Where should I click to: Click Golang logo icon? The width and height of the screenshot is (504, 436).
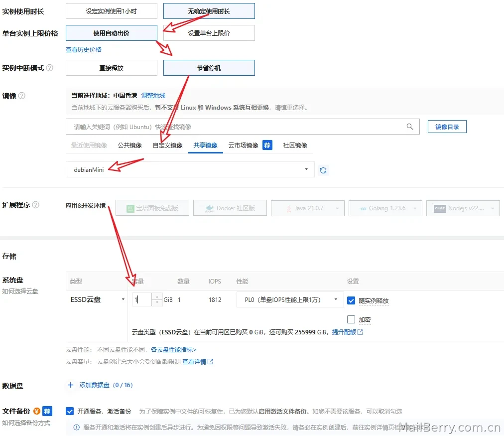(x=363, y=208)
